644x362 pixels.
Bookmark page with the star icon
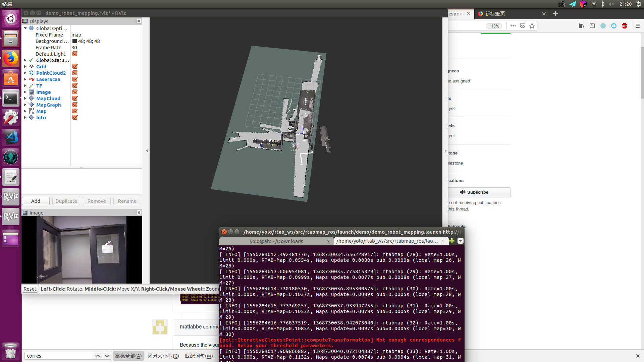(x=532, y=26)
